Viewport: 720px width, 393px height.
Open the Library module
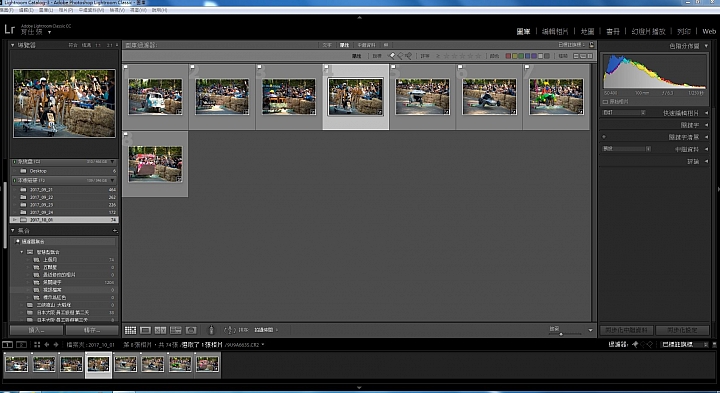coord(523,31)
